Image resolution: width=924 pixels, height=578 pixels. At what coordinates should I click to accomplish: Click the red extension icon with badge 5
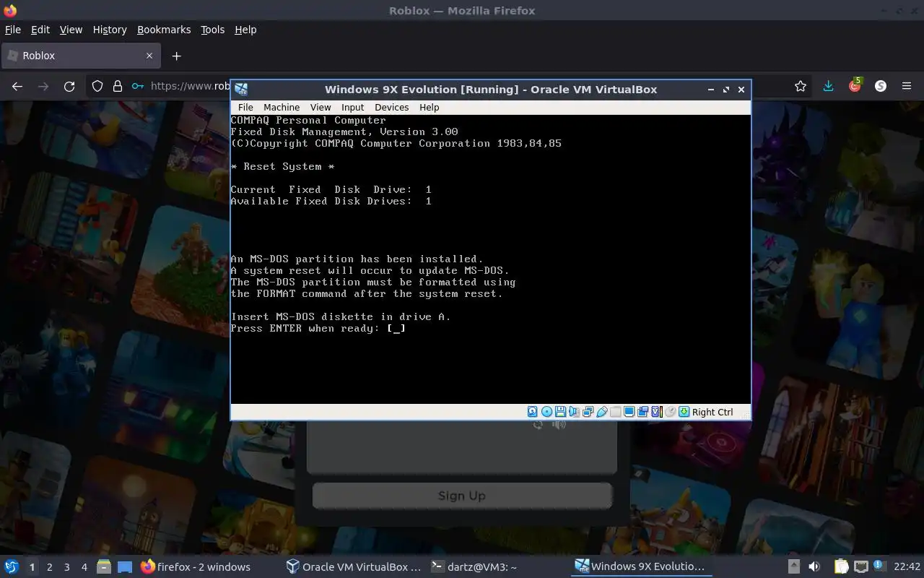[x=855, y=85]
